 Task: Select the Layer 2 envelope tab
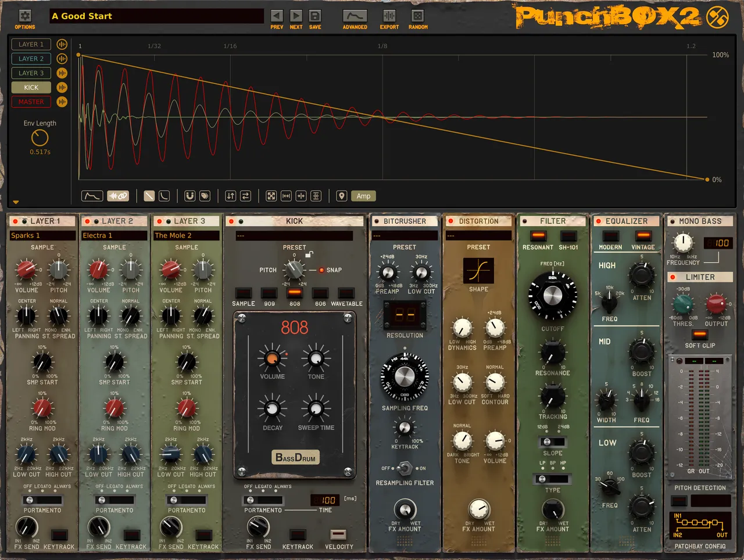point(31,59)
